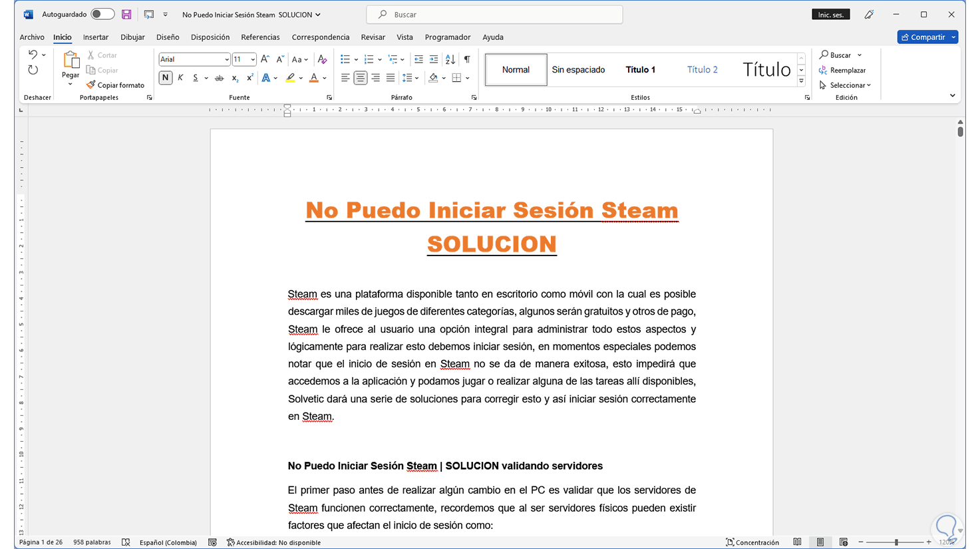
Task: Open the borders dropdown arrow
Action: [x=468, y=79]
